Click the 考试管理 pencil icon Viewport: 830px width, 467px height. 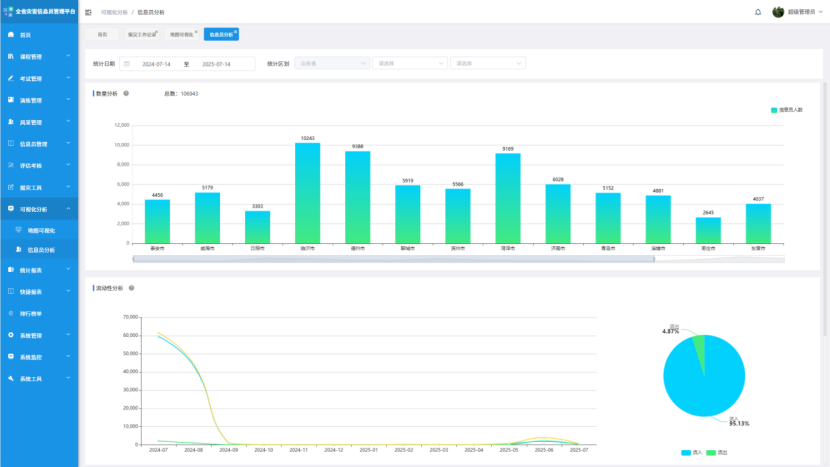(x=11, y=78)
